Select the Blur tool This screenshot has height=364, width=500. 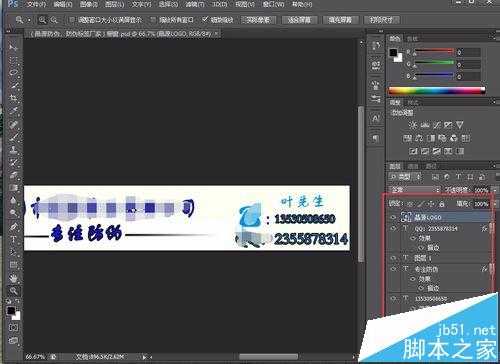click(x=13, y=200)
